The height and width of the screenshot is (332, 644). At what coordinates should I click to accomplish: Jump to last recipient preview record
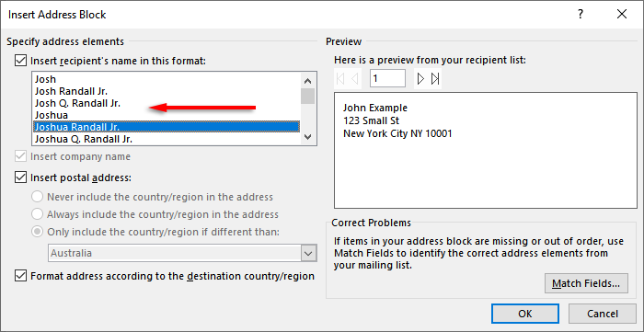[x=435, y=78]
